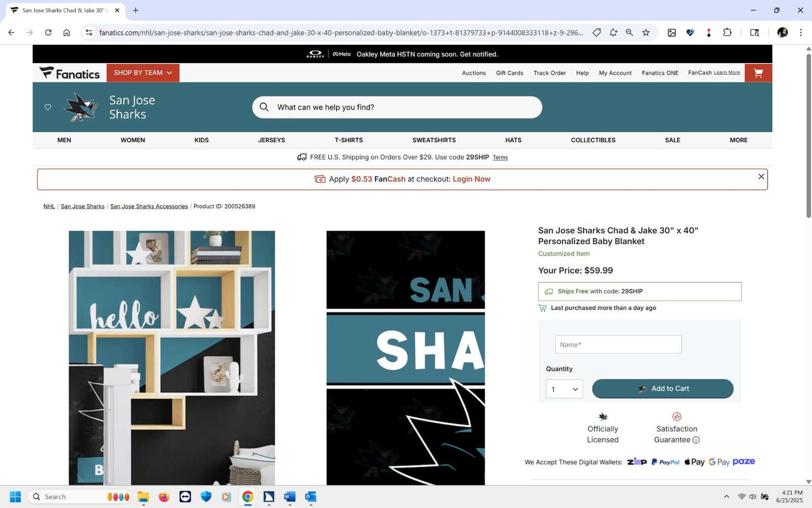Click the NHL breadcrumb link
The image size is (812, 508).
(x=49, y=206)
